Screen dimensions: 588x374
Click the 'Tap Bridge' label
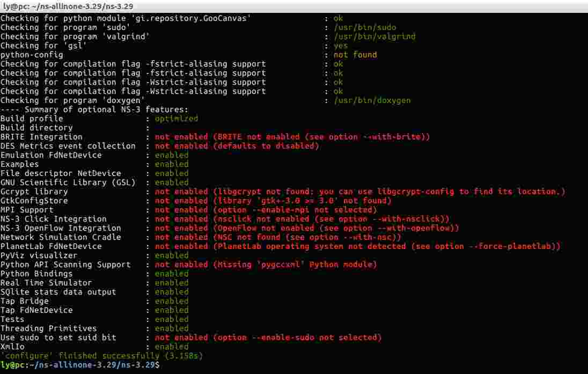24,301
